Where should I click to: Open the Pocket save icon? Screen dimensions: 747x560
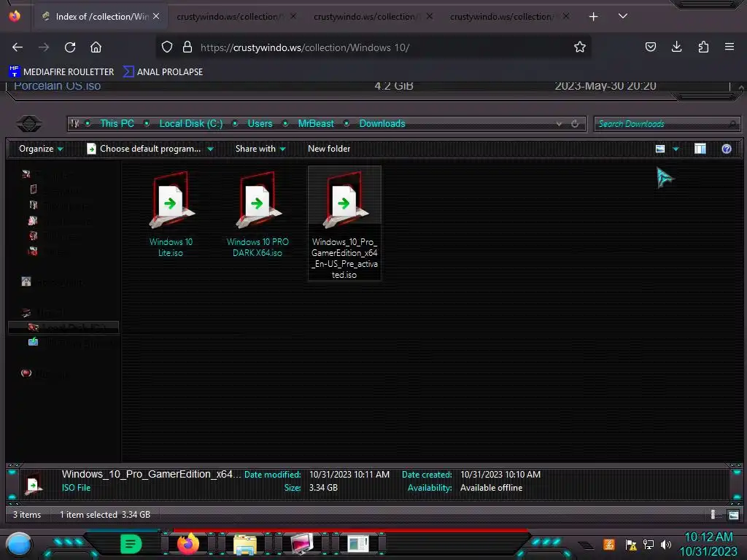click(650, 47)
